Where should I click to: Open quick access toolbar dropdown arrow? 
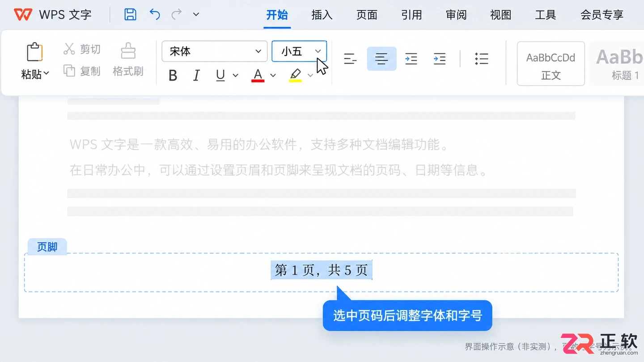coord(196,14)
